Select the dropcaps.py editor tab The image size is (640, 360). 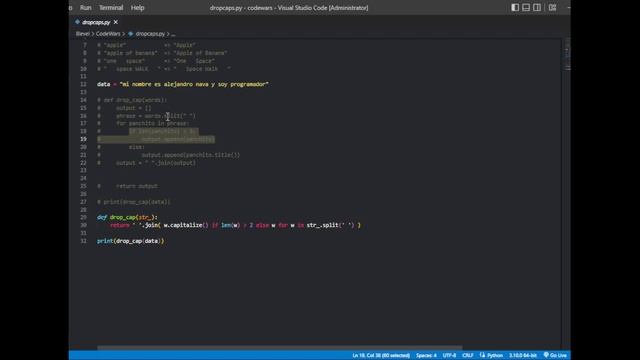[x=96, y=22]
